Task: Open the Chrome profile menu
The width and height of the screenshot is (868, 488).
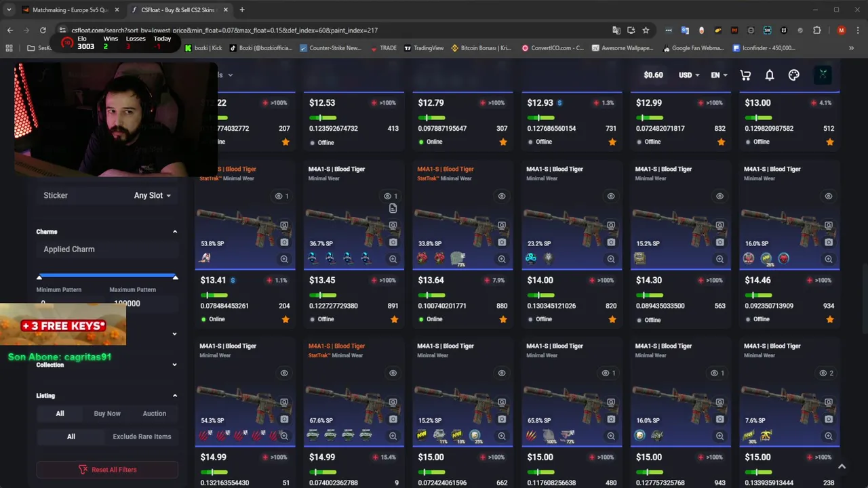Action: click(842, 30)
